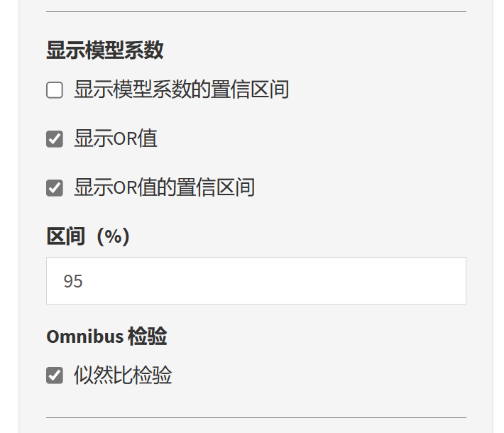
Task: Click the blank area right of 似然比检验
Action: tap(319, 375)
